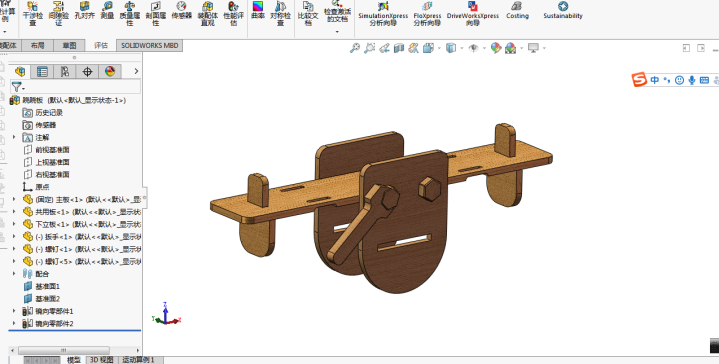Switch to the 布局 tab
The width and height of the screenshot is (719, 364).
click(38, 45)
